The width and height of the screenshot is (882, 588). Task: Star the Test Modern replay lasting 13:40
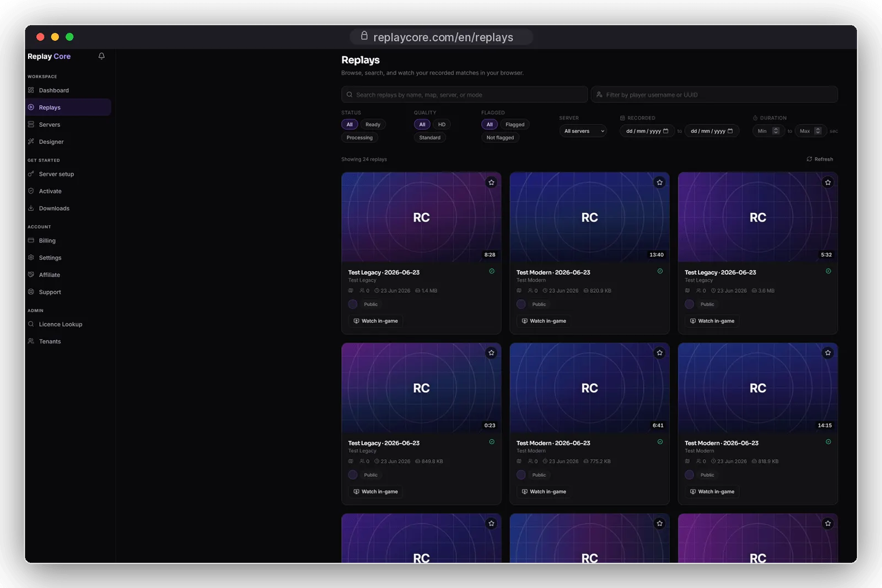(659, 182)
